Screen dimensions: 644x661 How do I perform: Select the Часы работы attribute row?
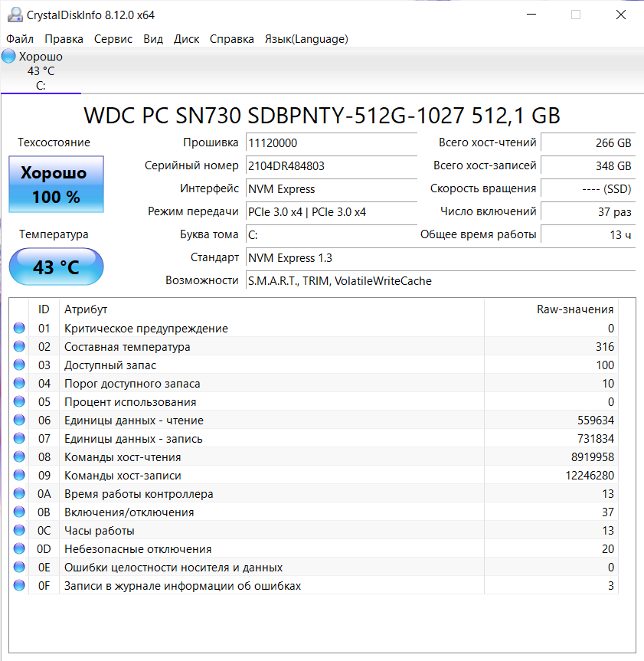(x=314, y=530)
